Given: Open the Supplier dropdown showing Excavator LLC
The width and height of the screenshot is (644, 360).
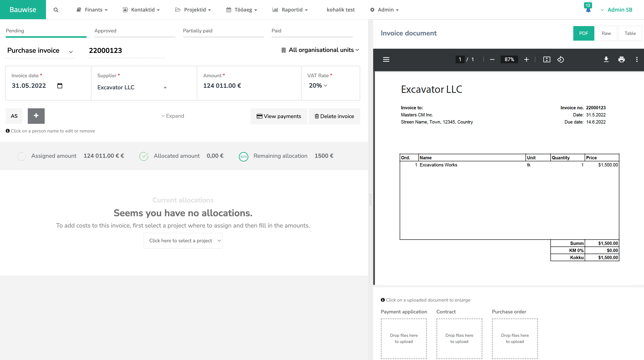Looking at the screenshot, I should (165, 87).
